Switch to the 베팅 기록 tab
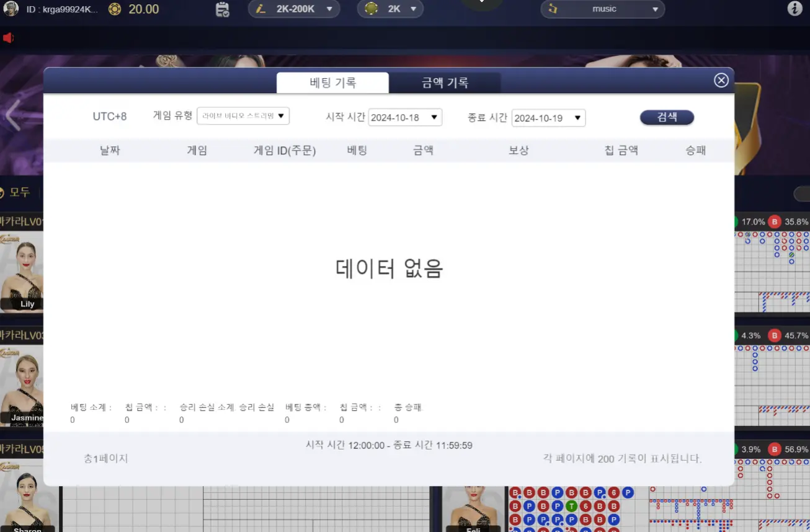The image size is (810, 532). point(332,82)
